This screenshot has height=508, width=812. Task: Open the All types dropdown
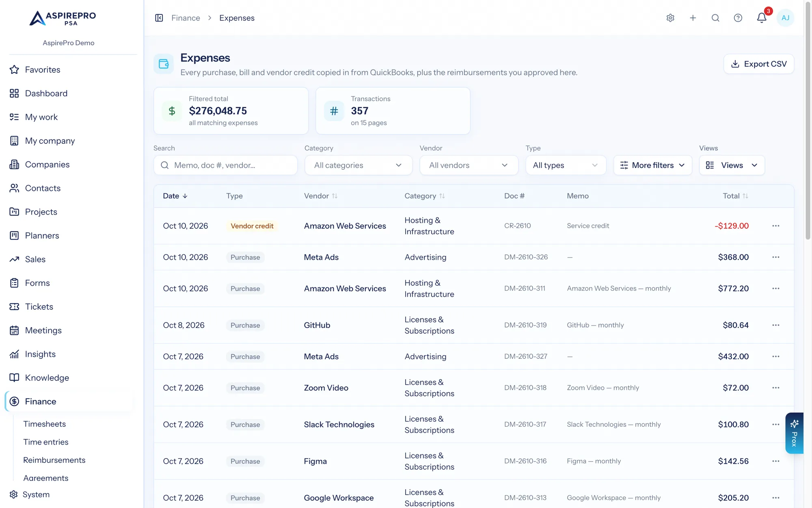coord(566,165)
